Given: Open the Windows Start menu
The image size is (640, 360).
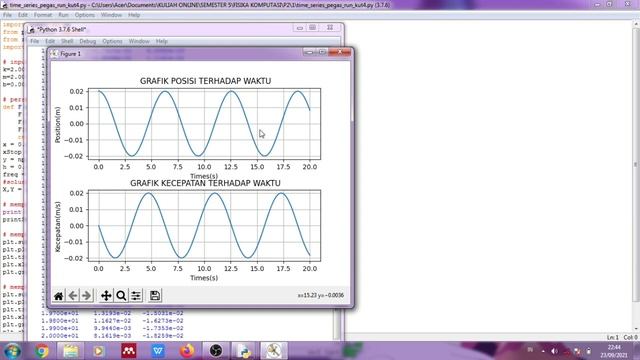Looking at the screenshot, I should pos(12,351).
